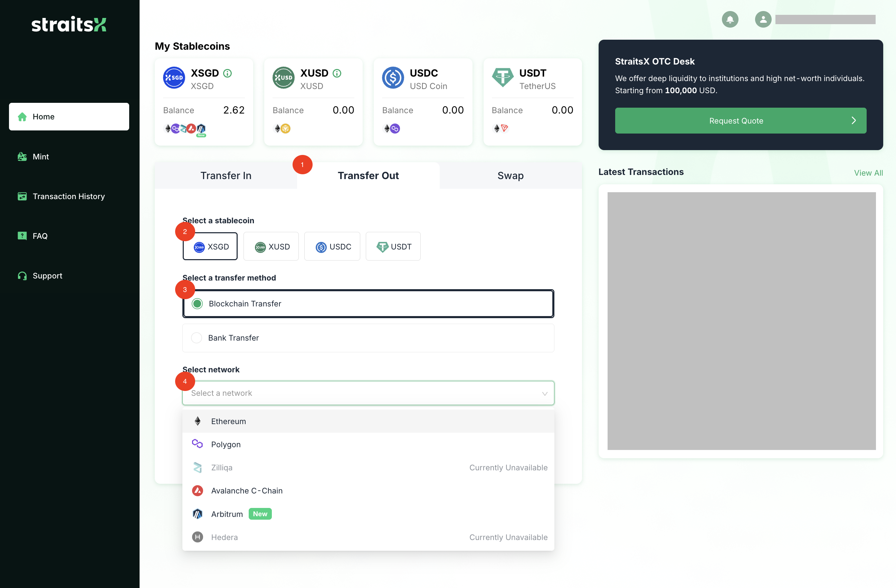Select Avalanche C-Chain network entry

point(247,491)
